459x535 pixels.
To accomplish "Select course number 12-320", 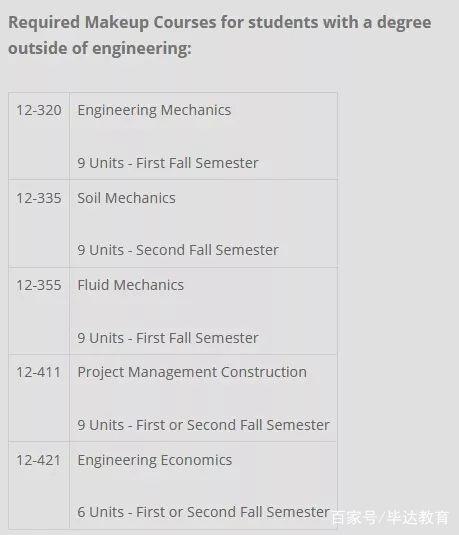I will pos(39,110).
